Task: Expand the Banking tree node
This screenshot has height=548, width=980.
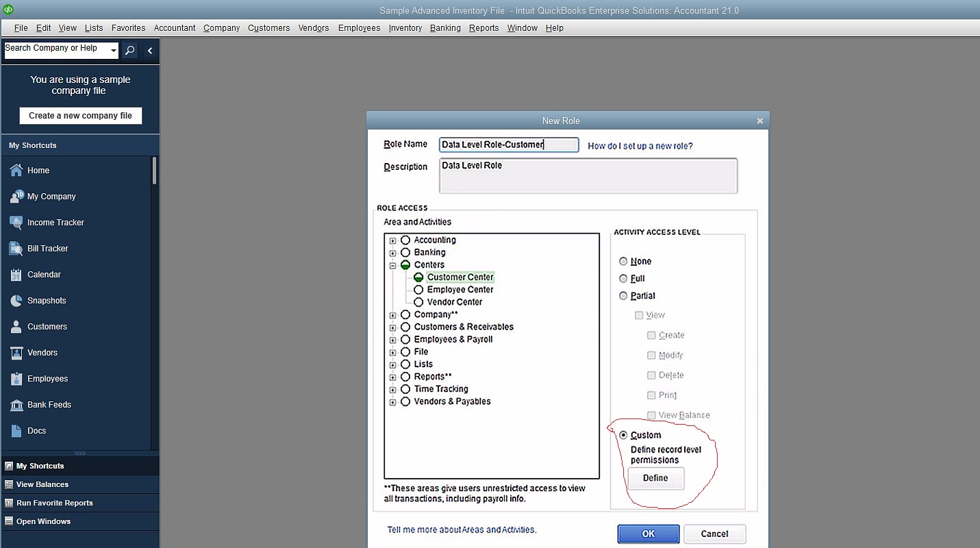Action: click(392, 253)
